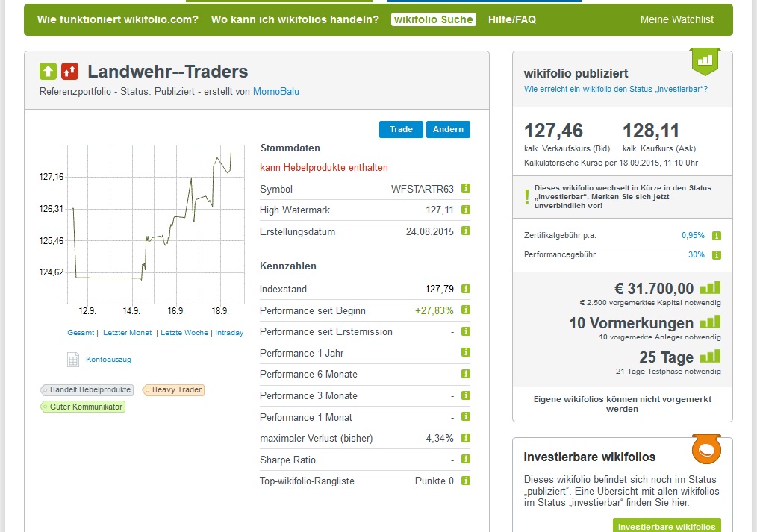This screenshot has width=757, height=532.
Task: Click the Handelt Hebelprodukte tag
Action: pyautogui.click(x=87, y=389)
